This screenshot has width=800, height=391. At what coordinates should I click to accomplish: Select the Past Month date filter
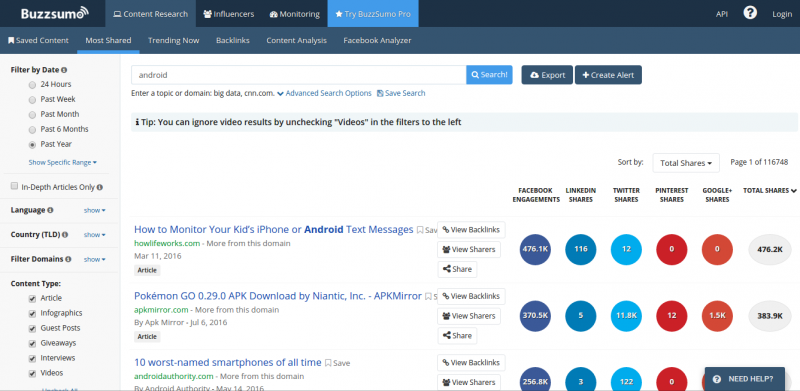(x=32, y=114)
